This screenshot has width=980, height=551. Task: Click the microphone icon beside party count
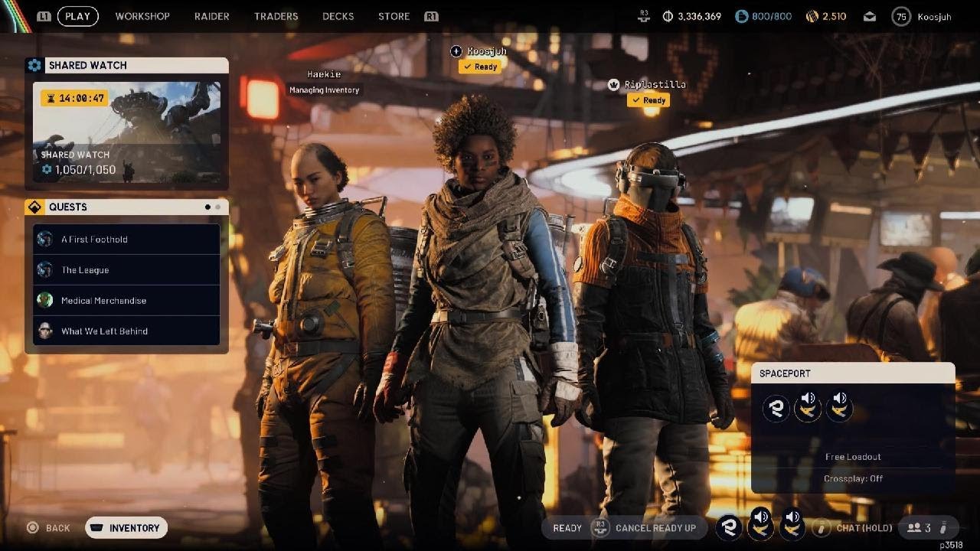(943, 527)
